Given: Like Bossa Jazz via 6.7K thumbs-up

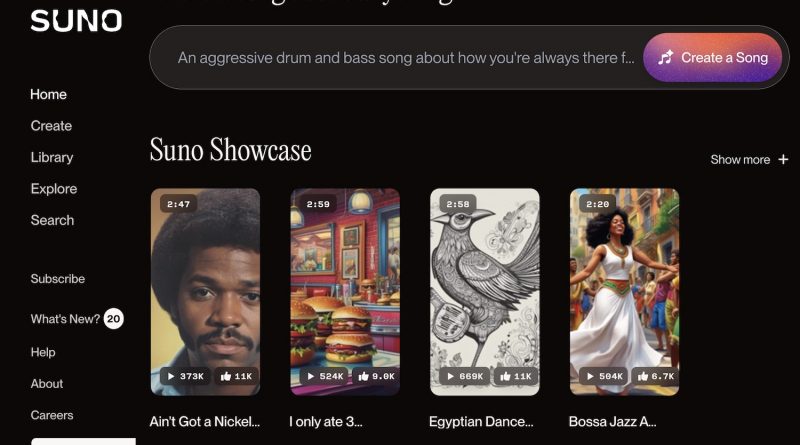Looking at the screenshot, I should [x=656, y=377].
